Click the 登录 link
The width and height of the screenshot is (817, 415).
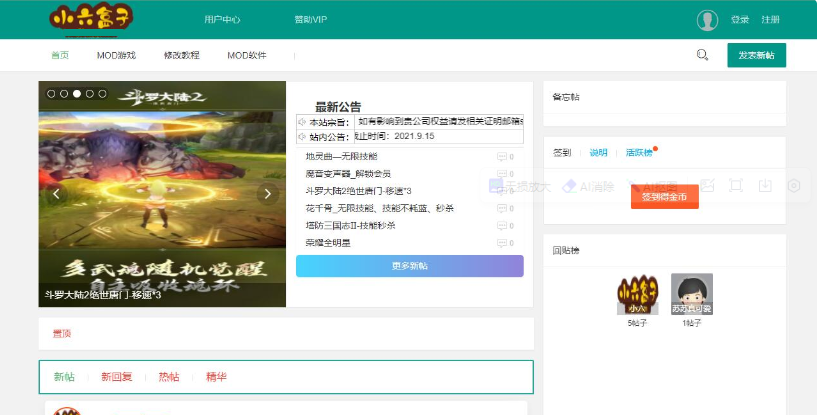click(x=740, y=19)
